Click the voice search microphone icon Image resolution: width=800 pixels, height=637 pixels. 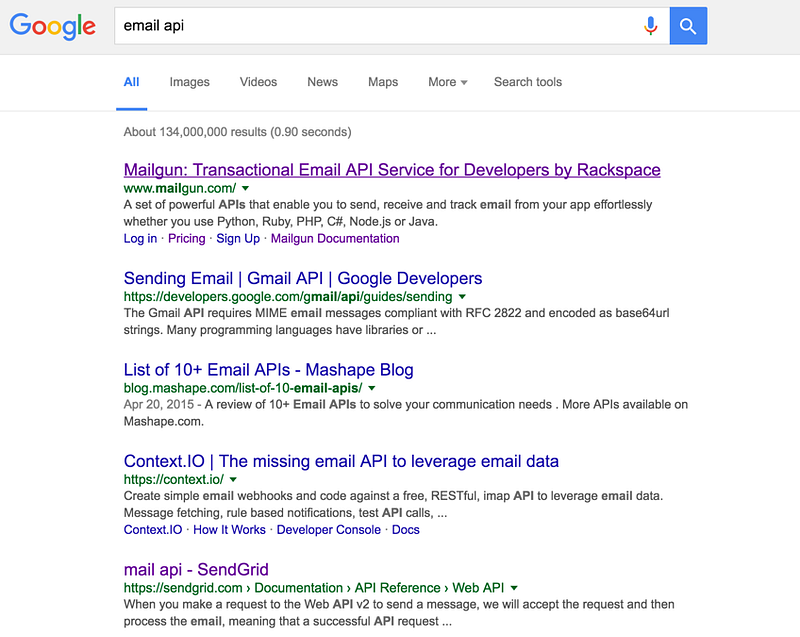click(651, 26)
